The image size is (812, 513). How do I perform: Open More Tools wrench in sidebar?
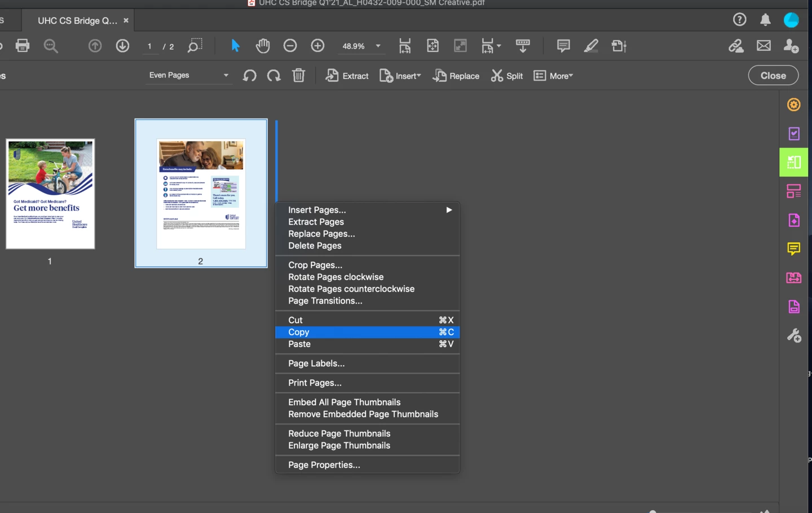pos(794,336)
